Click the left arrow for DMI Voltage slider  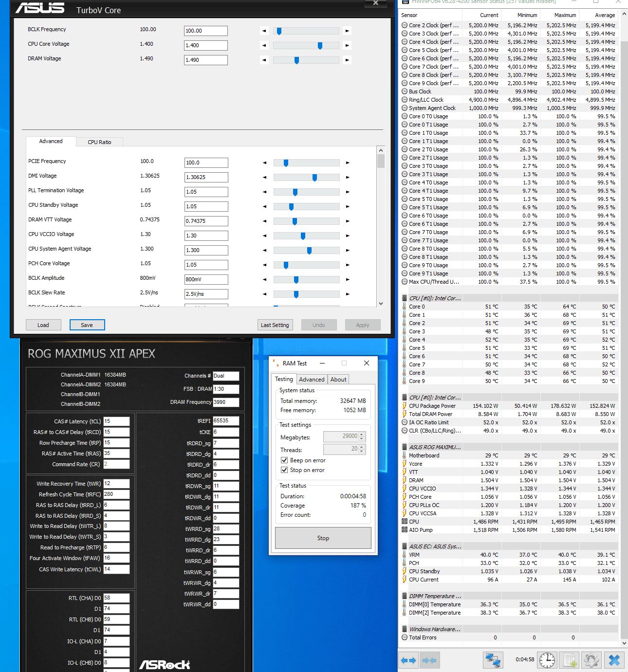tap(265, 177)
